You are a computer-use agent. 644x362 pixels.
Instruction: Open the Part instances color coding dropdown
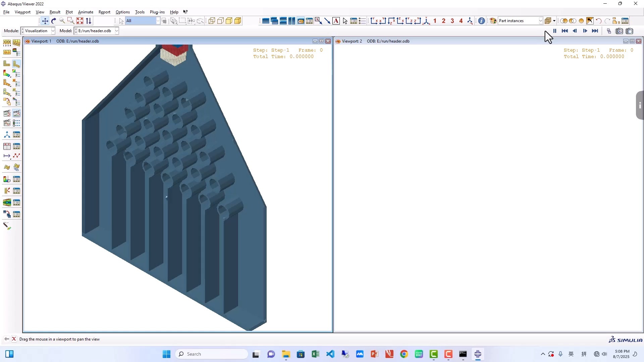(540, 20)
